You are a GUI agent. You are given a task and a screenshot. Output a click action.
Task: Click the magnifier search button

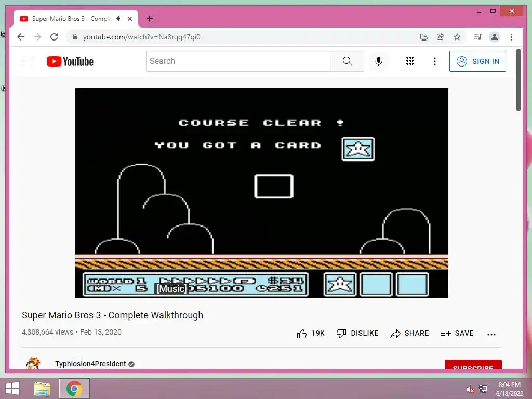pyautogui.click(x=348, y=61)
